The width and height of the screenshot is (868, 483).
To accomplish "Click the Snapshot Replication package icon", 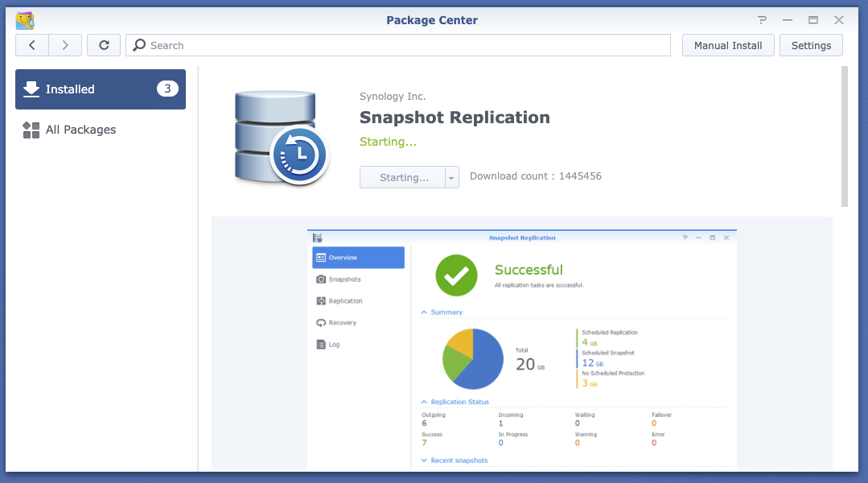I will 282,138.
